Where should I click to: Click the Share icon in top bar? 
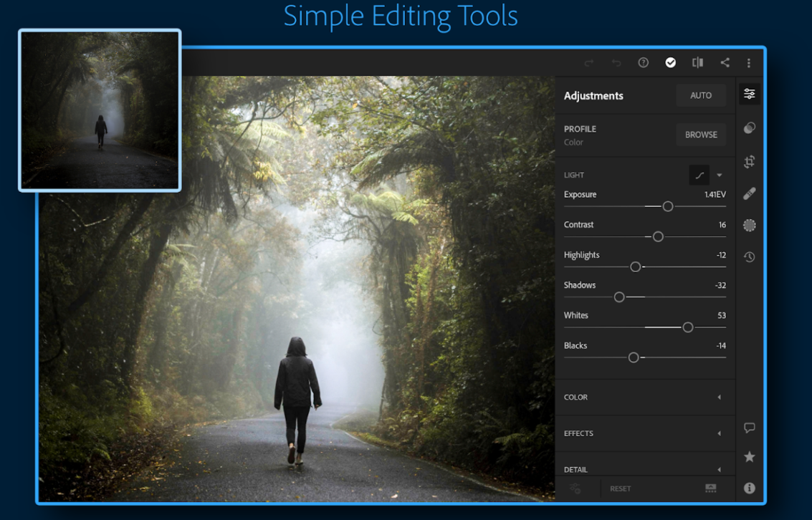(x=725, y=63)
